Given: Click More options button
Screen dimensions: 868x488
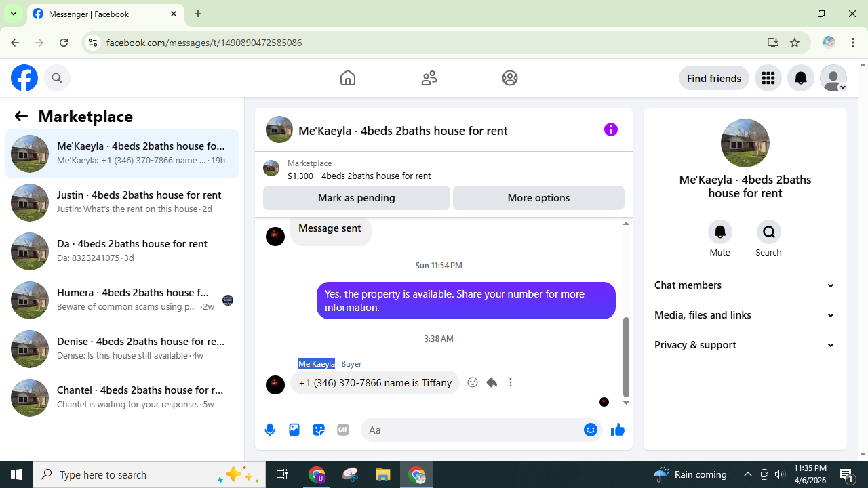Looking at the screenshot, I should [538, 198].
